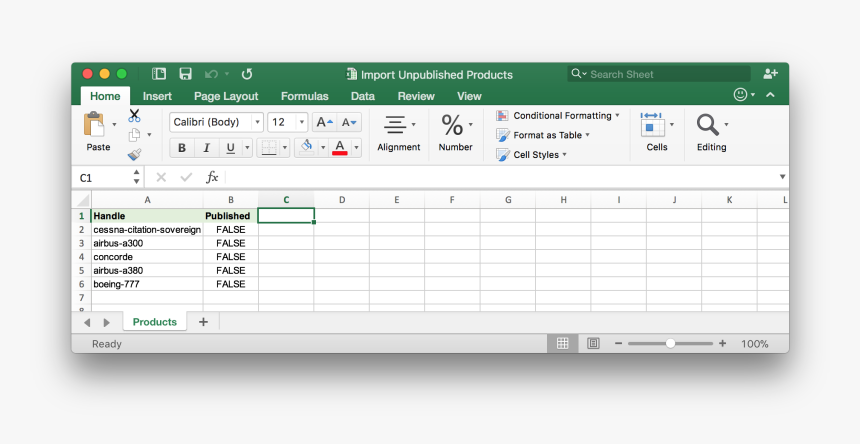Expand the Conditional Formatting menu

pyautogui.click(x=560, y=116)
